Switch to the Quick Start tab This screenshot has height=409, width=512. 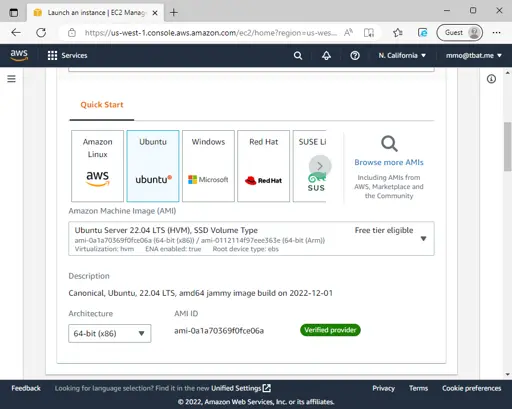pos(102,105)
